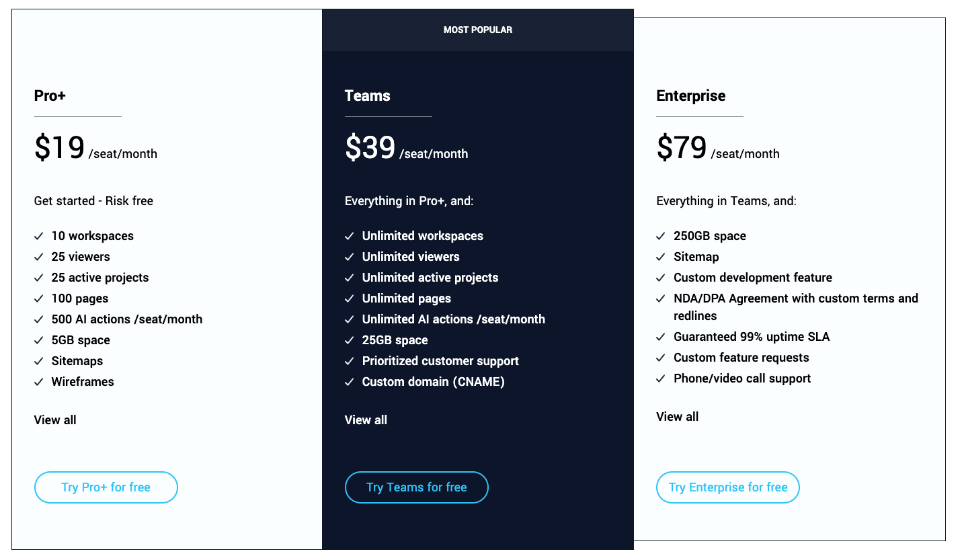The image size is (962, 560).
Task: Click the Pro+ plan heading
Action: click(x=50, y=95)
